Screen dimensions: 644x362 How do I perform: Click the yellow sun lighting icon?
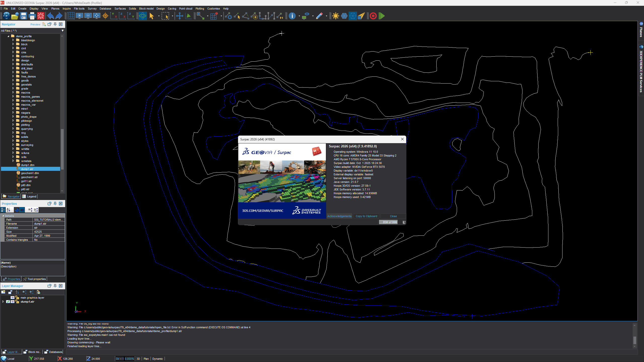tap(335, 16)
